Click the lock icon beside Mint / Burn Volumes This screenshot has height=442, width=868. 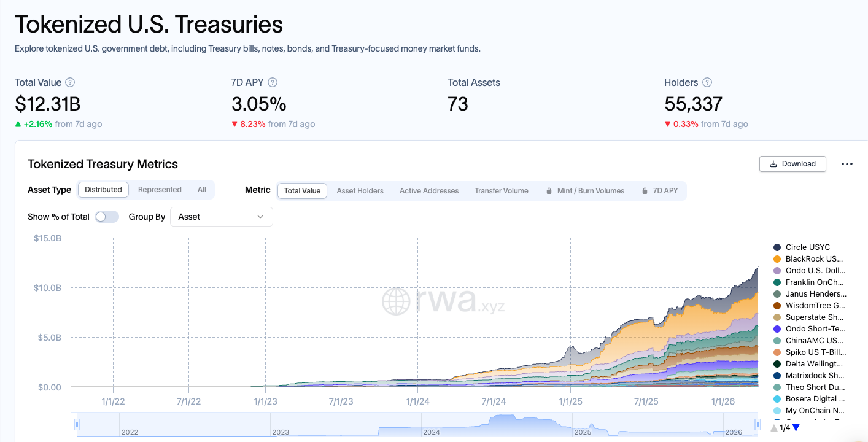(549, 191)
